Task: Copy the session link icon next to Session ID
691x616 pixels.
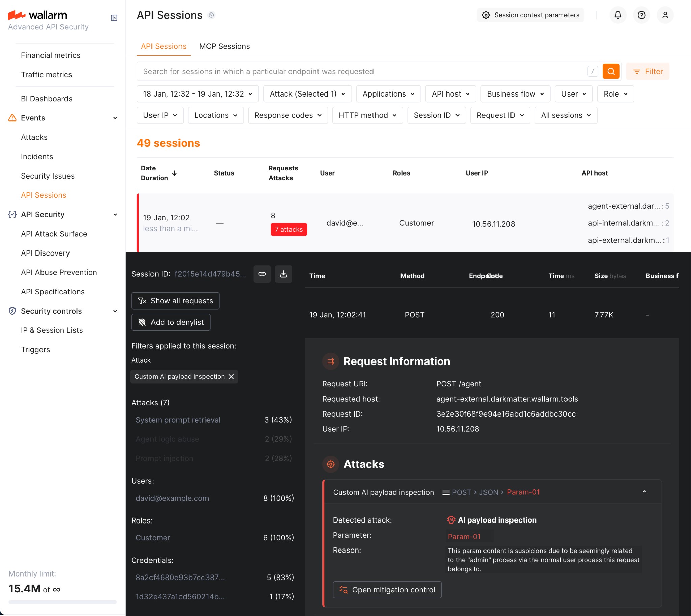Action: coord(262,274)
